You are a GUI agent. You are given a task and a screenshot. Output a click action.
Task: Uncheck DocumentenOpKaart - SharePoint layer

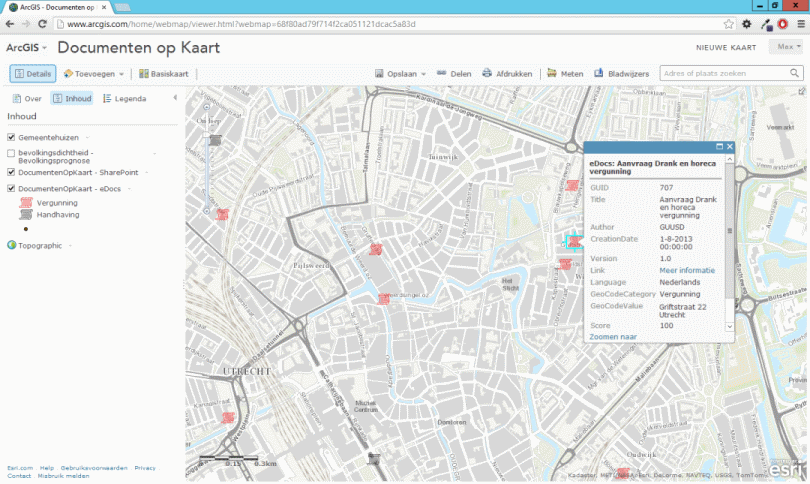coord(11,172)
